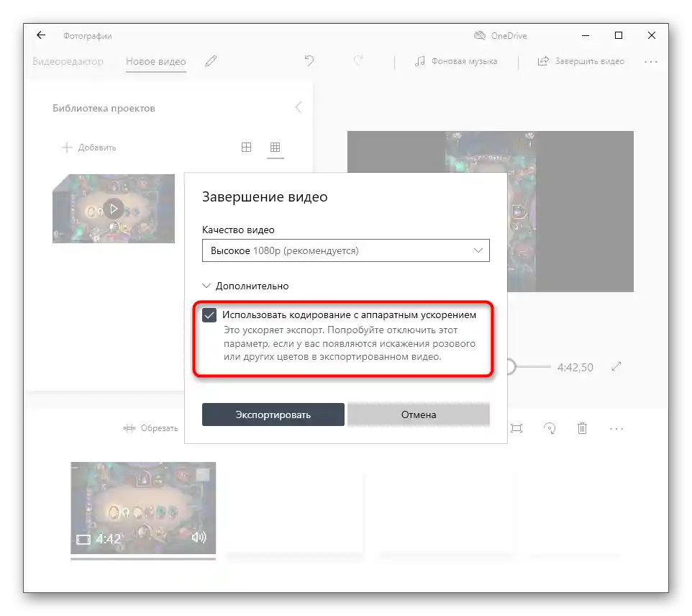
Task: Click Завершить видео in toolbar
Action: click(x=581, y=61)
